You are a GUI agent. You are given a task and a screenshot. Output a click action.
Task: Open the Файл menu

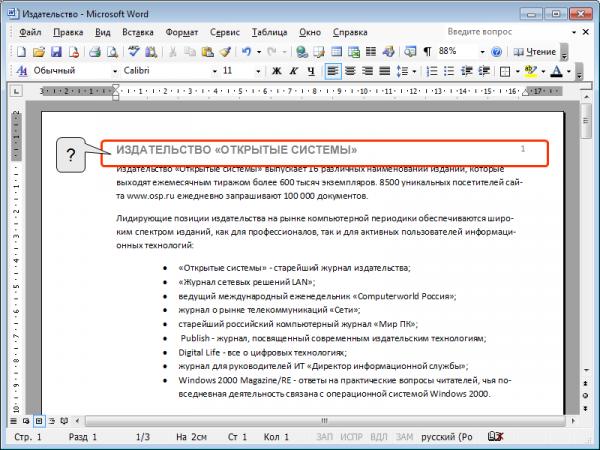[x=30, y=33]
